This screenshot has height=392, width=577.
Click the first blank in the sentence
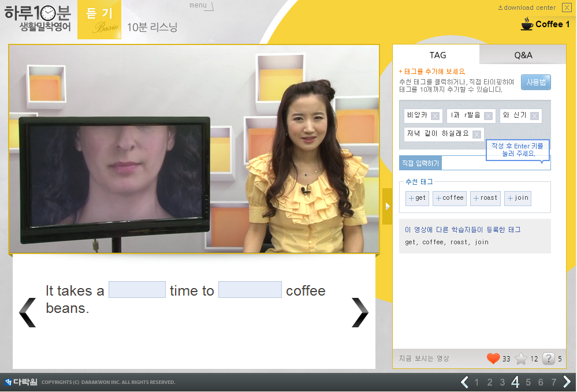(137, 290)
